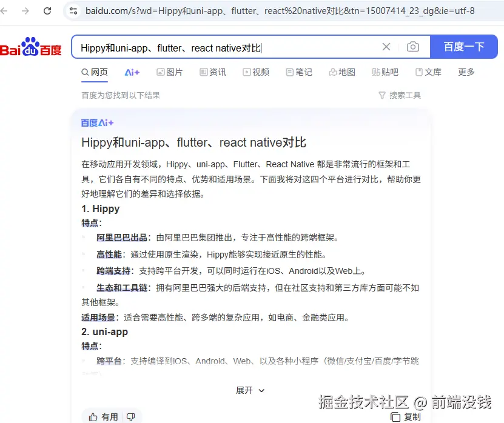
Task: Go forward with the browser forward arrow
Action: point(25,11)
